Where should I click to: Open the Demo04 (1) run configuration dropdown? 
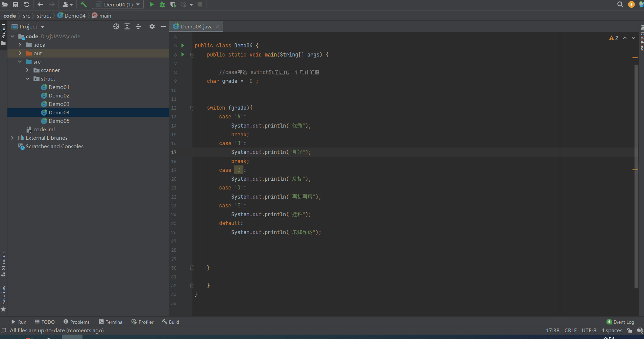118,4
